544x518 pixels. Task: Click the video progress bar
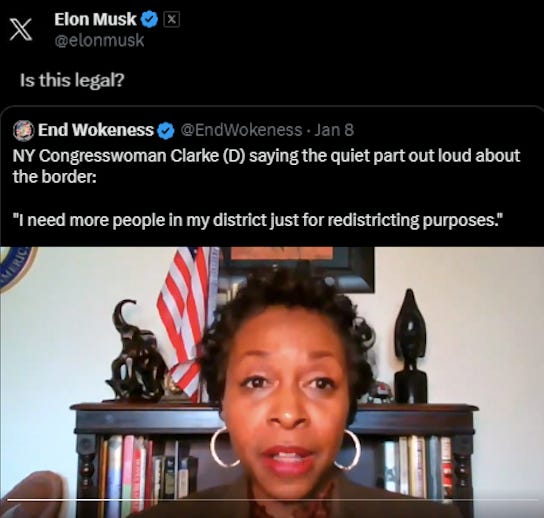pos(272,500)
